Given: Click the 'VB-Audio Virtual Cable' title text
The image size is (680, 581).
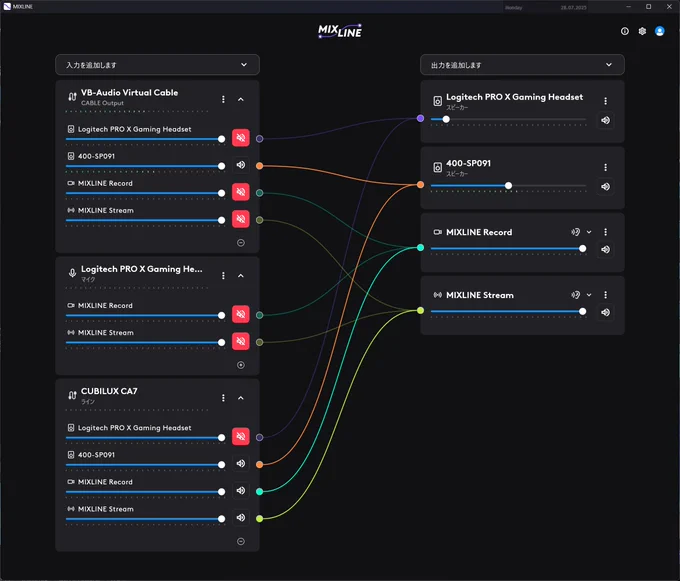Looking at the screenshot, I should click(x=129, y=92).
